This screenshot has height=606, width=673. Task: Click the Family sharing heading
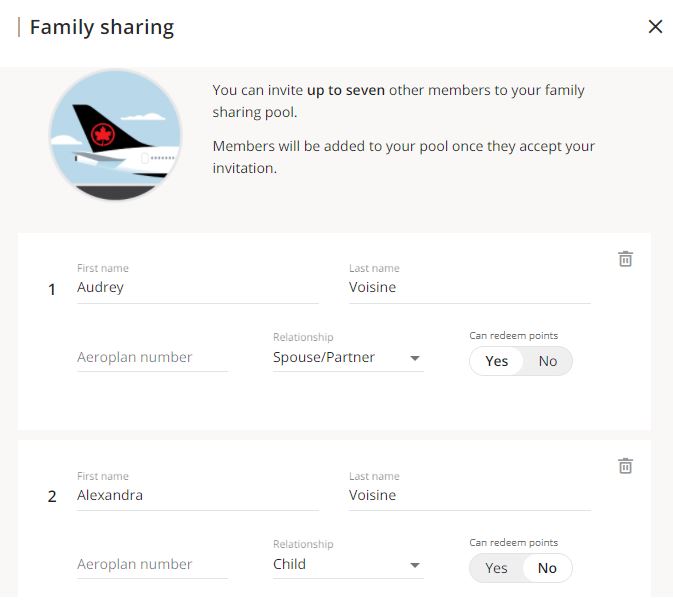coord(102,27)
